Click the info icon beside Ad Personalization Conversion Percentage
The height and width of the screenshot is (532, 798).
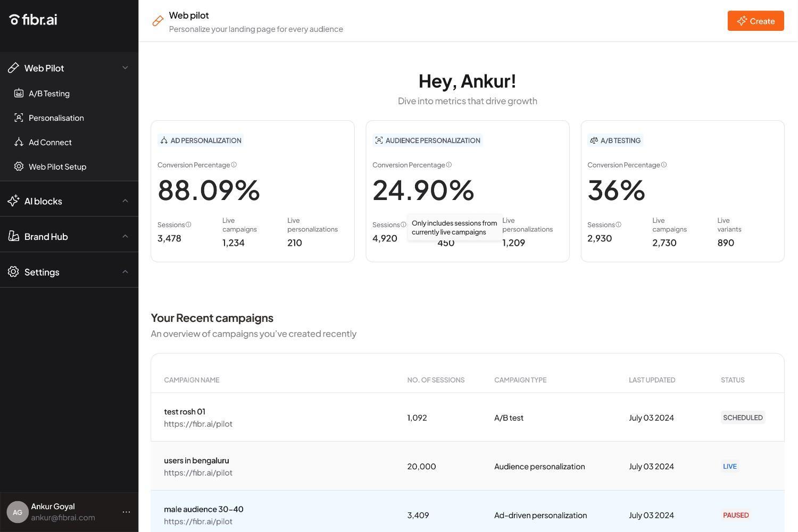234,165
